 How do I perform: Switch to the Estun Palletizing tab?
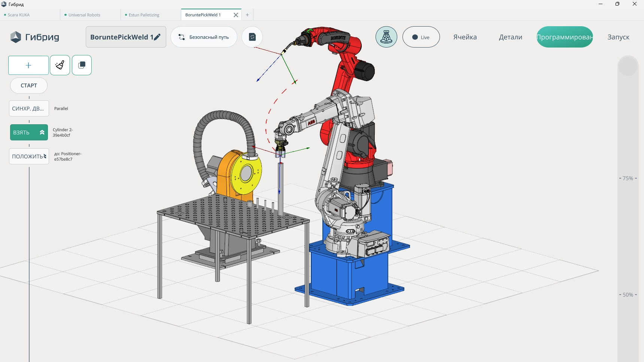click(144, 15)
